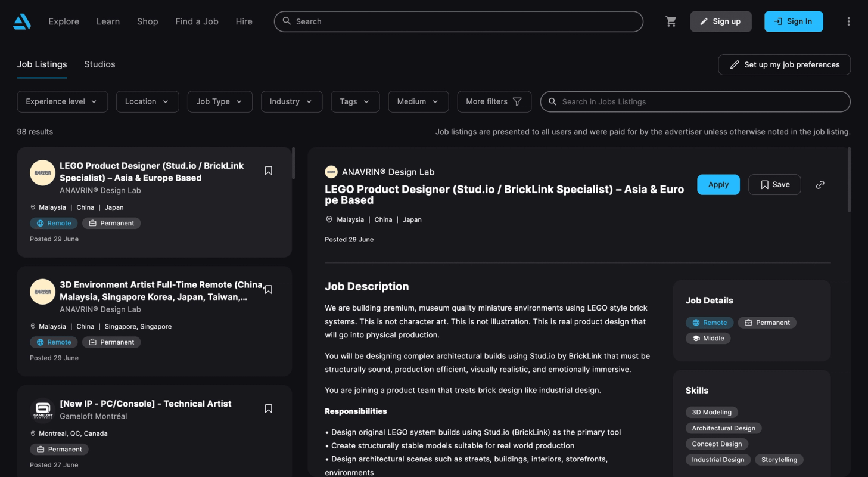868x477 pixels.
Task: Open the Industry filter dropdown
Action: (291, 101)
